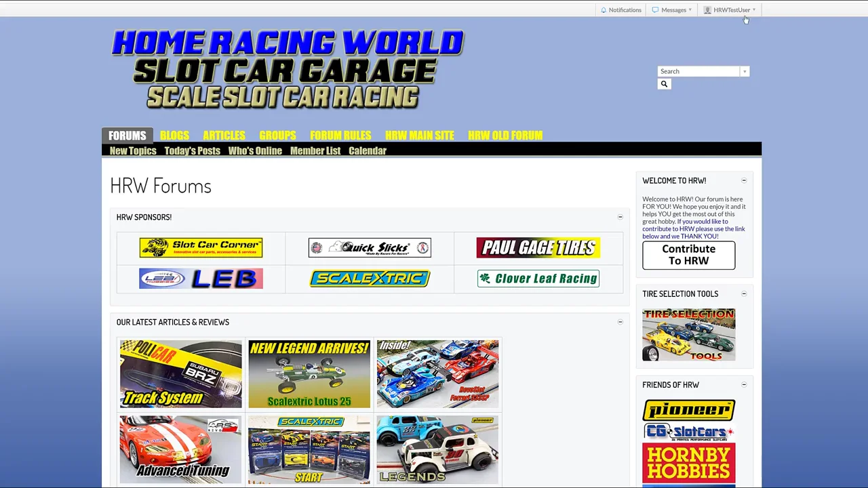View New Topics
This screenshot has height=488, width=868.
tap(133, 150)
